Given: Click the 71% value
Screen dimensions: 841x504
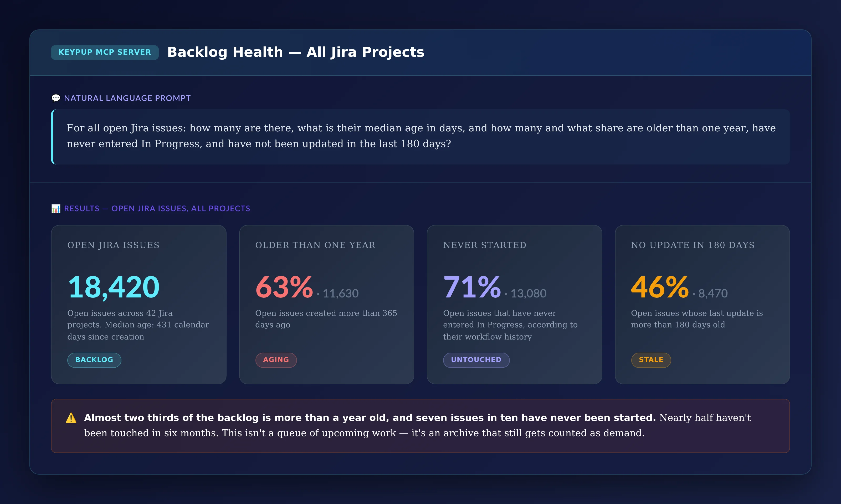Looking at the screenshot, I should point(472,287).
